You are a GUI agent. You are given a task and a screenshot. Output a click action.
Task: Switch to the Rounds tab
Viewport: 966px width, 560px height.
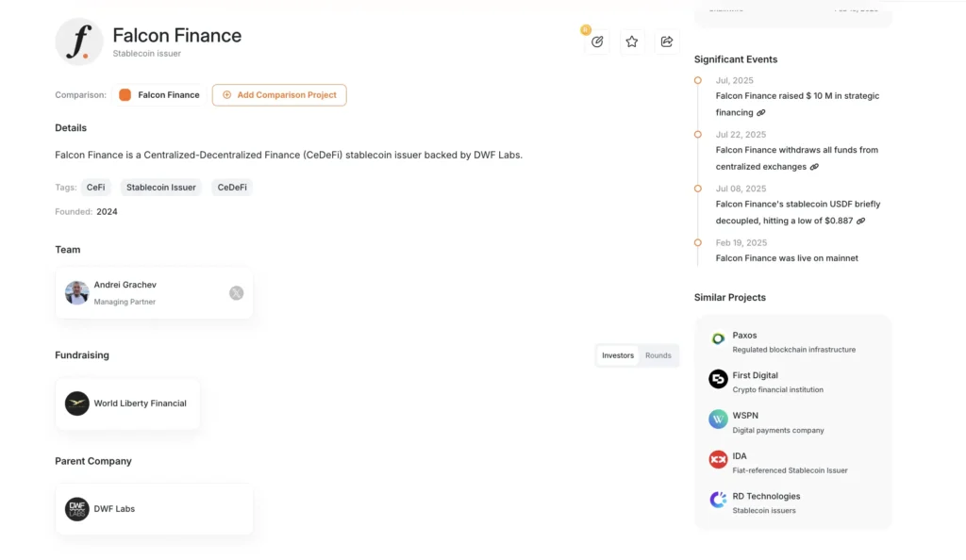658,355
